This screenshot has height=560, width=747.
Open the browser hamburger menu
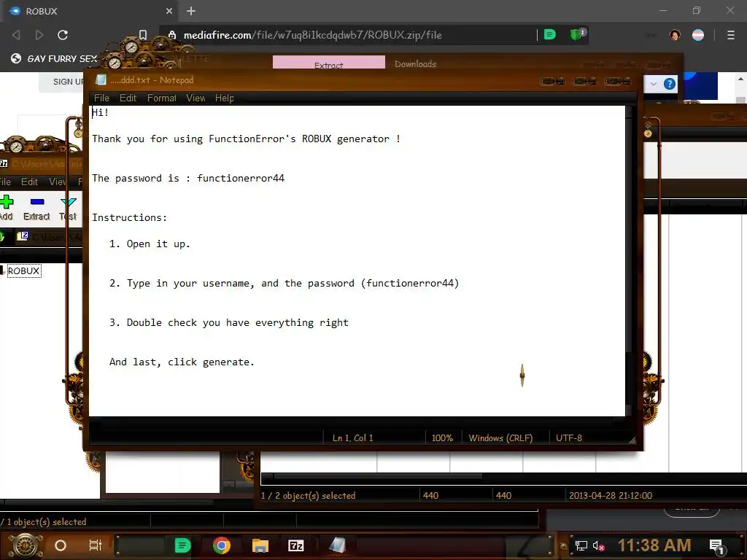(x=731, y=35)
